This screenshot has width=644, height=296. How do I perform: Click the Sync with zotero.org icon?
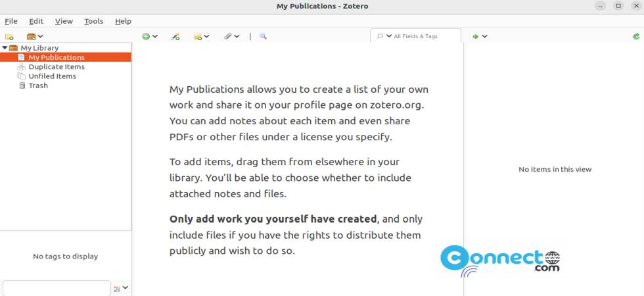636,36
